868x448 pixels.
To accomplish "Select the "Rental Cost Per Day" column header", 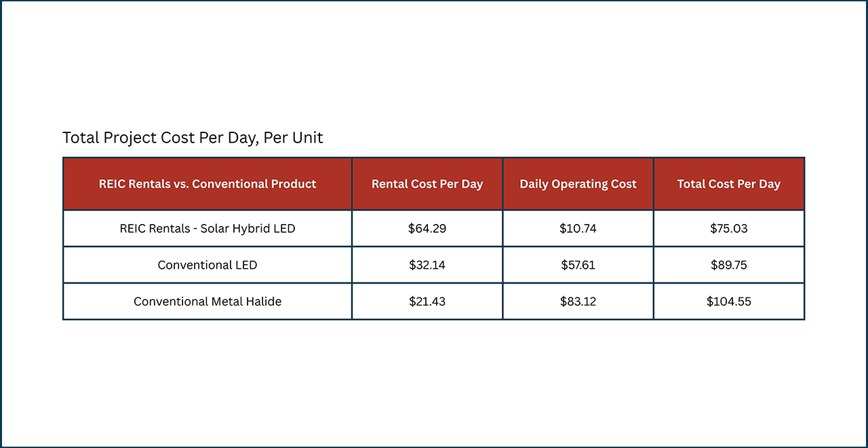I will coord(427,184).
